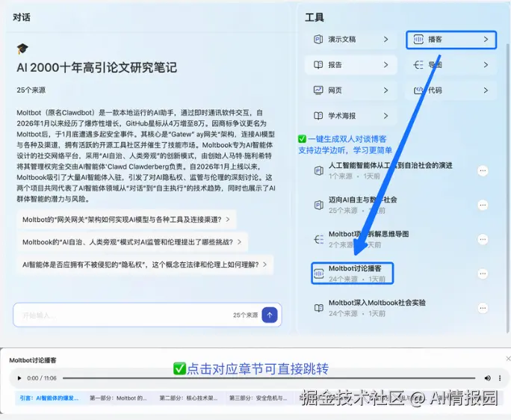Click the notebook title AI 2000十年高引论文研究笔记
The height and width of the screenshot is (420, 511).
96,67
